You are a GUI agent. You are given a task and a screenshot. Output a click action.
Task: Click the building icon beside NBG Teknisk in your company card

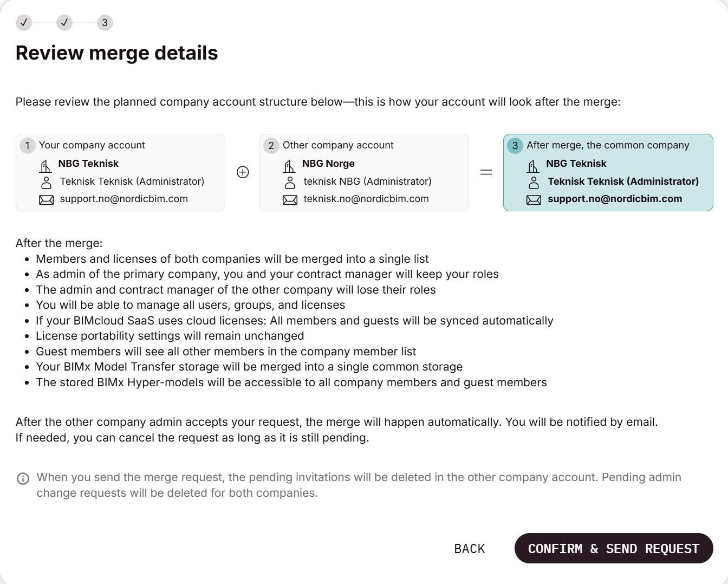pyautogui.click(x=46, y=165)
